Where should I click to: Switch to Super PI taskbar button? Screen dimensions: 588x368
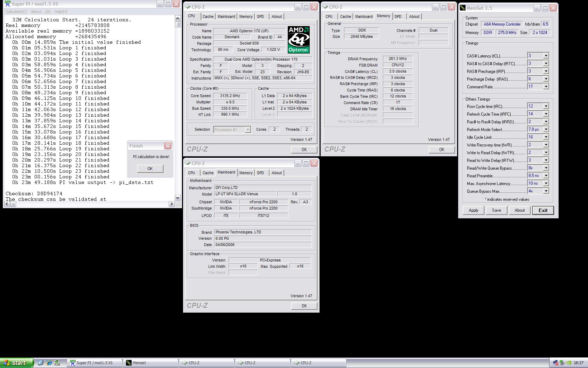(95, 363)
